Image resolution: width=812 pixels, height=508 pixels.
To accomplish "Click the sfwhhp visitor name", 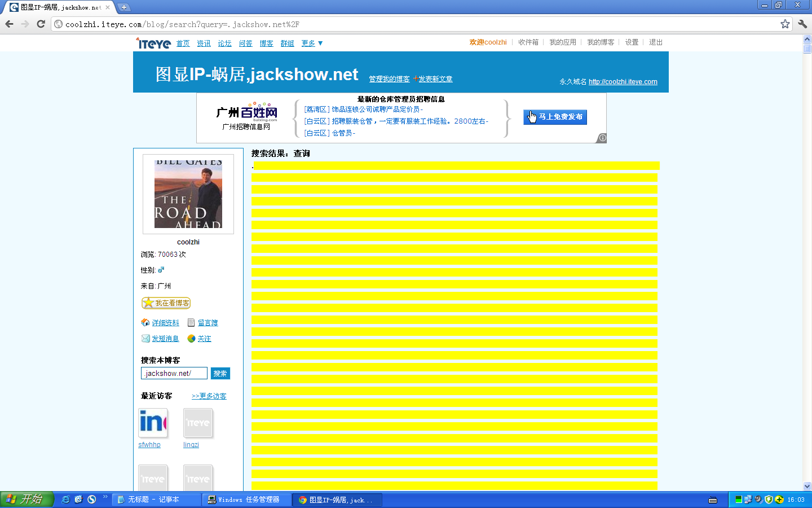I will coord(149,445).
